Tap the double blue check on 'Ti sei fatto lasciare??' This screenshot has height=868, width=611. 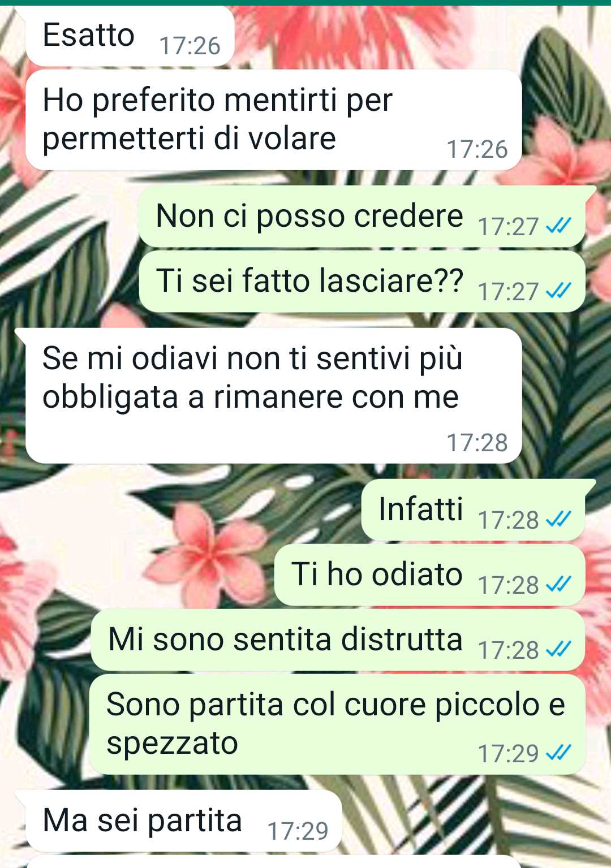[x=558, y=291]
